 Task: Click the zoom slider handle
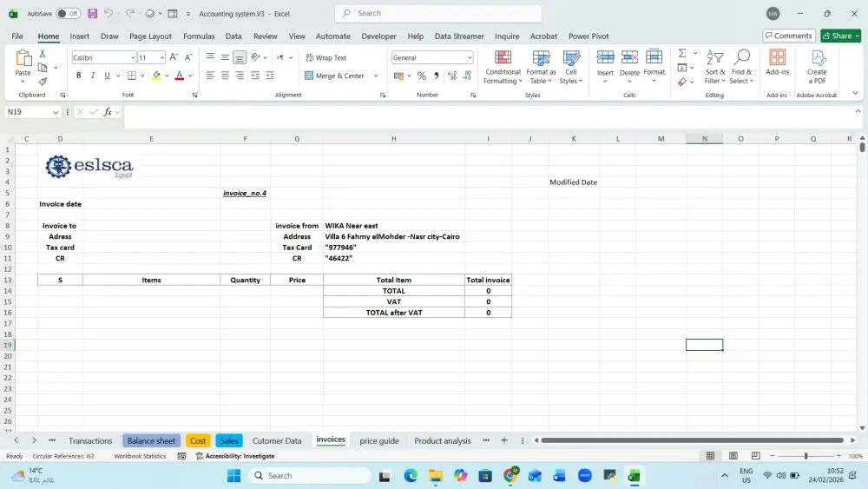(806, 456)
